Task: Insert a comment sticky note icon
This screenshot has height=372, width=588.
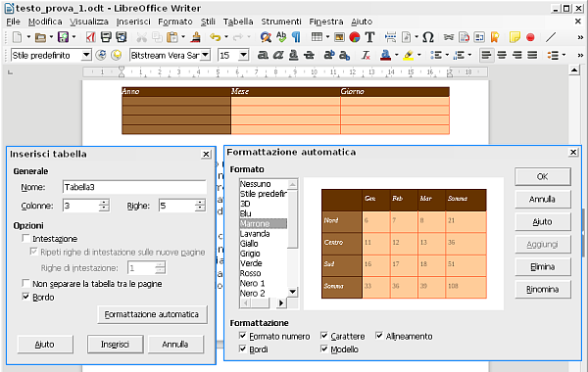Action: tap(514, 37)
